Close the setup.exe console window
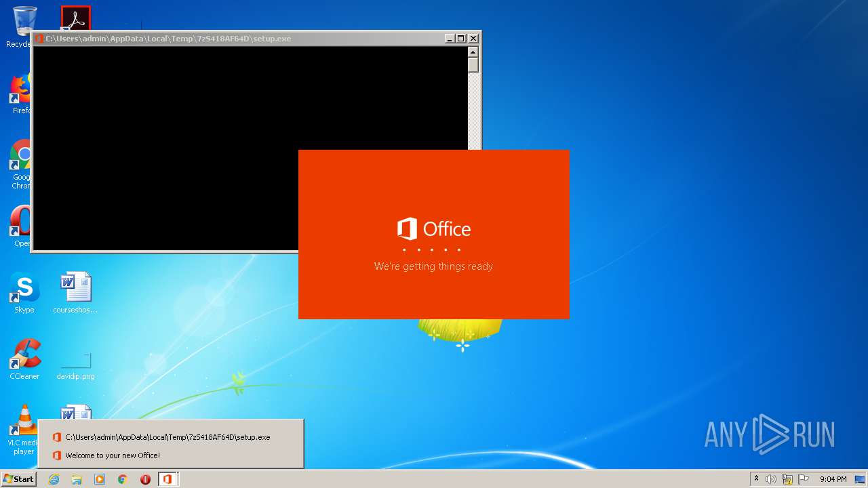868x488 pixels. tap(473, 39)
